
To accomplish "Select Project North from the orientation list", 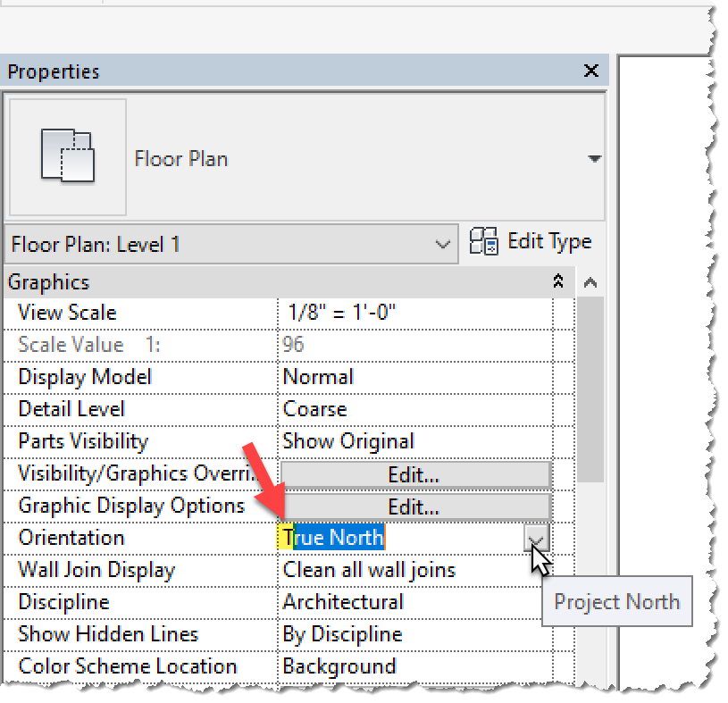I will pyautogui.click(x=617, y=601).
